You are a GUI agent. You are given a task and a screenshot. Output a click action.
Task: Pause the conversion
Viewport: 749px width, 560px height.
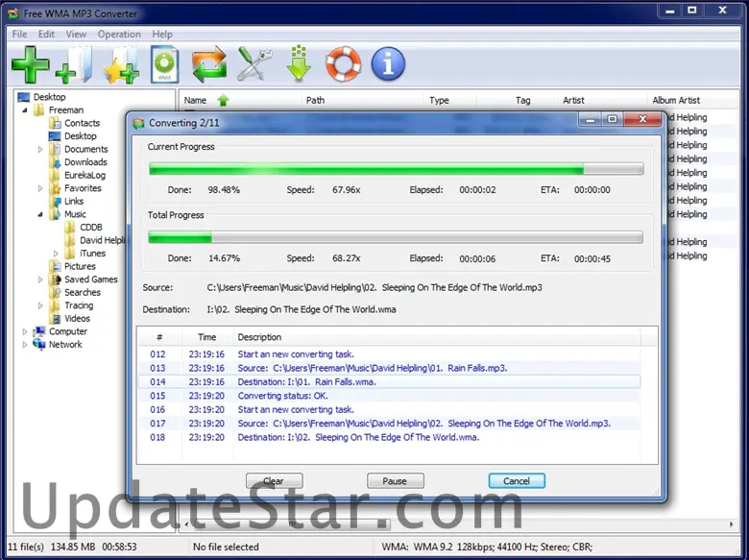pos(395,480)
